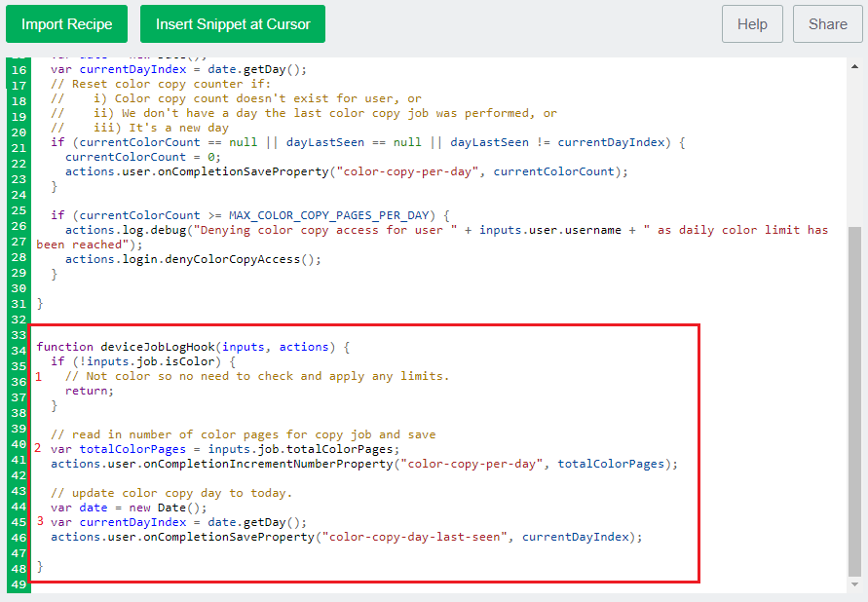868x602 pixels.
Task: Click 'onCompletionIncrementNumberProperty' call line
Action: tap(364, 464)
